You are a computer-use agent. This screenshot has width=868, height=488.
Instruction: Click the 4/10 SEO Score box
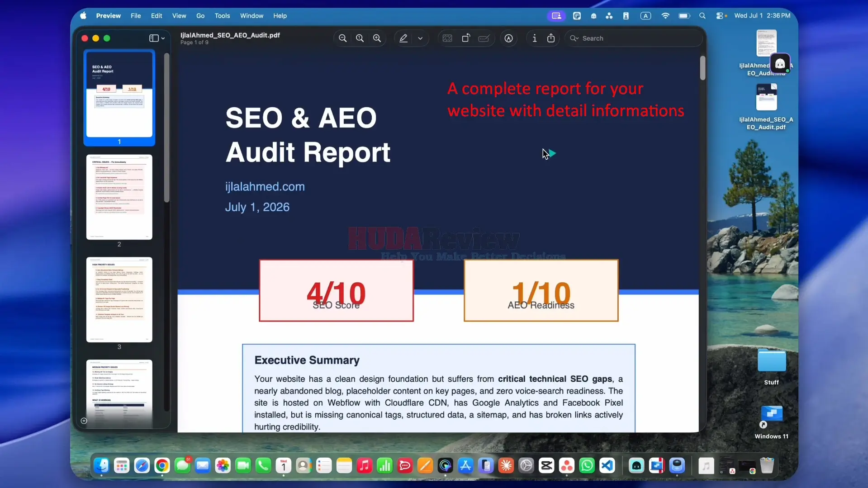336,290
